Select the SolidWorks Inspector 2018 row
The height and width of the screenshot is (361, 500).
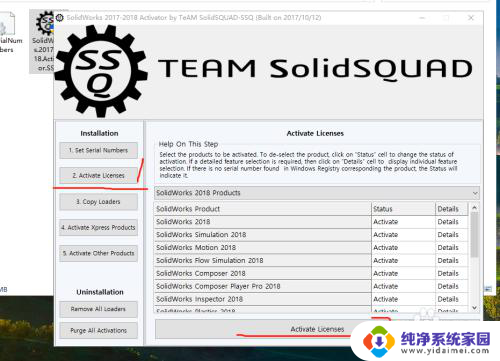point(262,299)
